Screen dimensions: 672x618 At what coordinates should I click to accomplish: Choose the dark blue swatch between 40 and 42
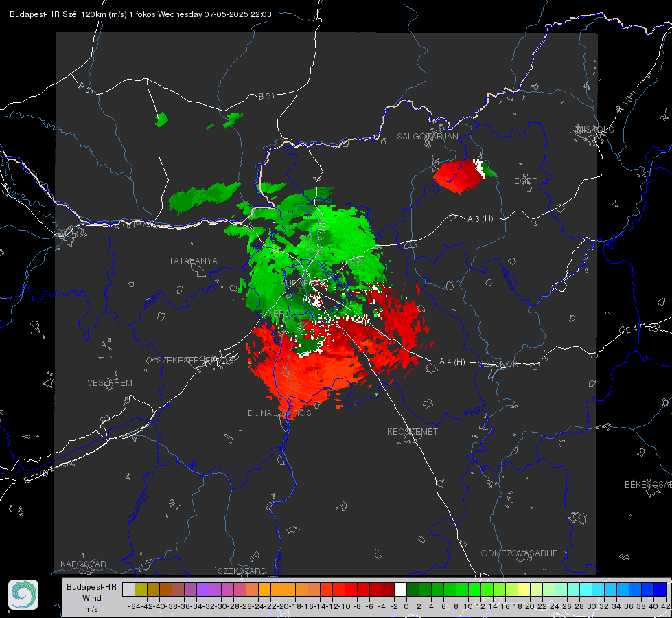(x=660, y=589)
